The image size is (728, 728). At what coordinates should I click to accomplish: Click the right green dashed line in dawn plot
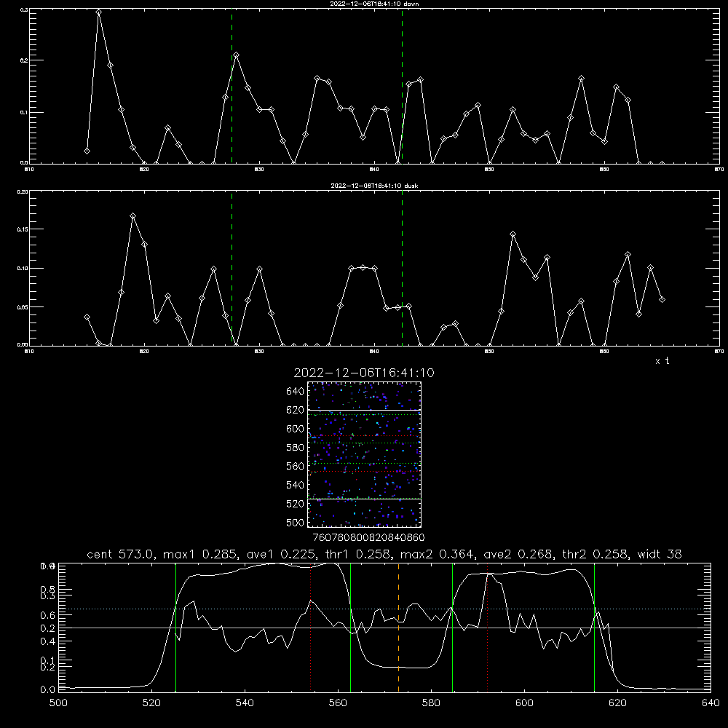point(402,86)
